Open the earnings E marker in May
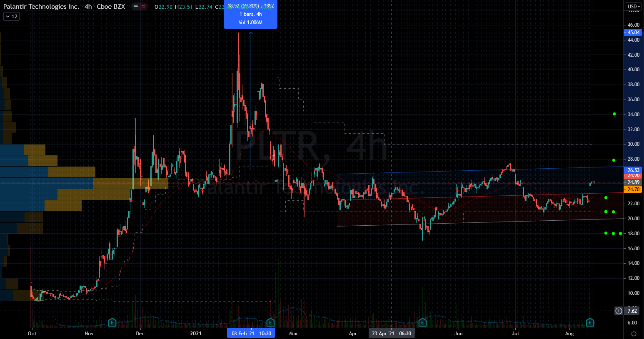This screenshot has width=644, height=339. [422, 322]
